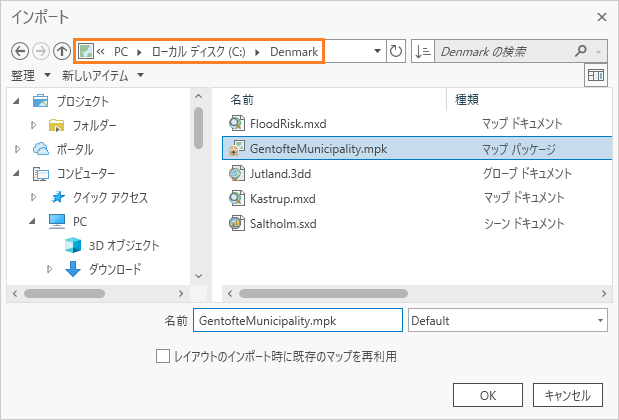This screenshot has height=420, width=619.
Task: Refresh the Denmark folder listing
Action: click(396, 51)
